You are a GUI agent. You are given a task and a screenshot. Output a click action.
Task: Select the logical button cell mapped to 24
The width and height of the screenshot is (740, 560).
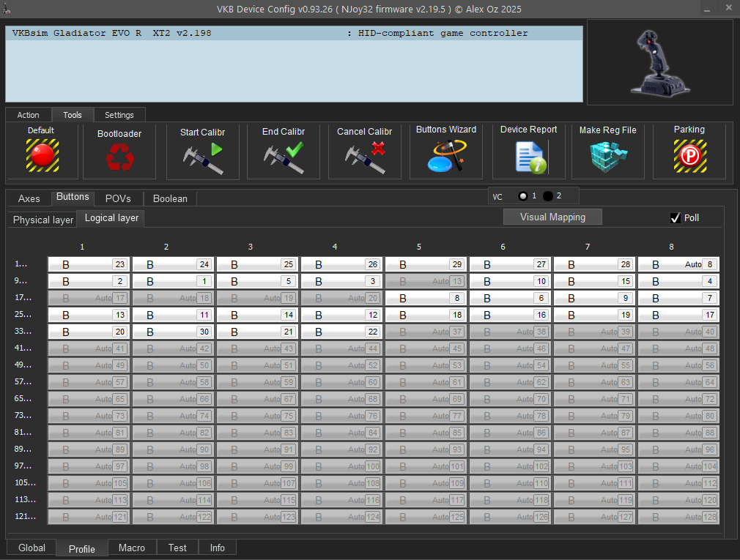pyautogui.click(x=173, y=264)
